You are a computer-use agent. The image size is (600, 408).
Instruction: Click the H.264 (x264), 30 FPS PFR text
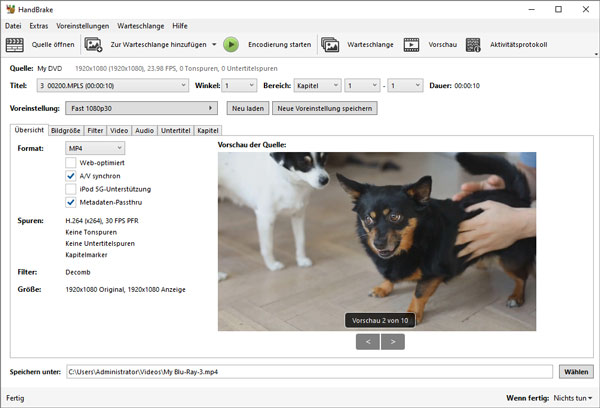tap(102, 221)
